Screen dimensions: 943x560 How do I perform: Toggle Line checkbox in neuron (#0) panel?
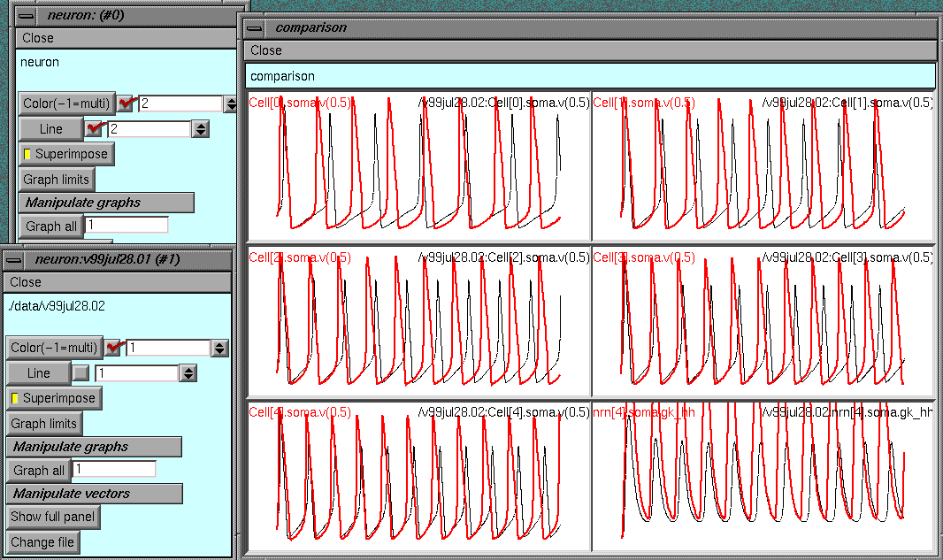tap(95, 129)
